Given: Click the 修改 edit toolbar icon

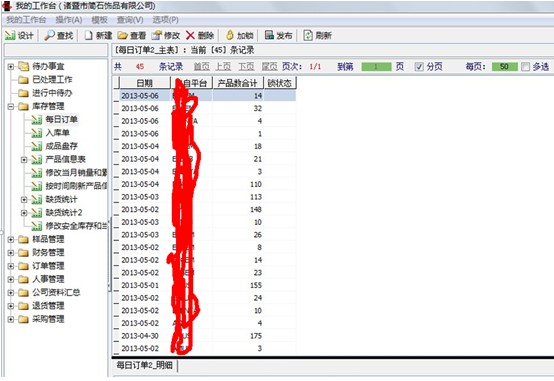Looking at the screenshot, I should tap(156, 35).
